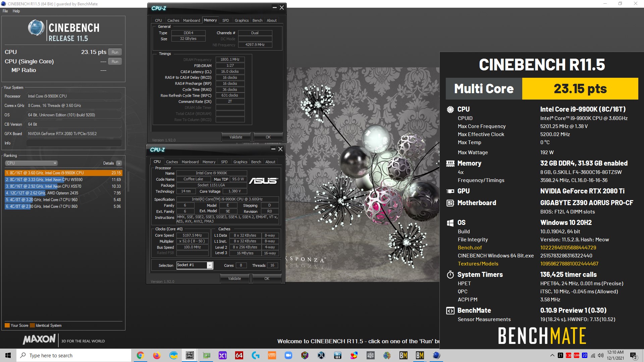This screenshot has width=644, height=362.
Task: Click the black 21 sensor tray icon
Action: 560,355
